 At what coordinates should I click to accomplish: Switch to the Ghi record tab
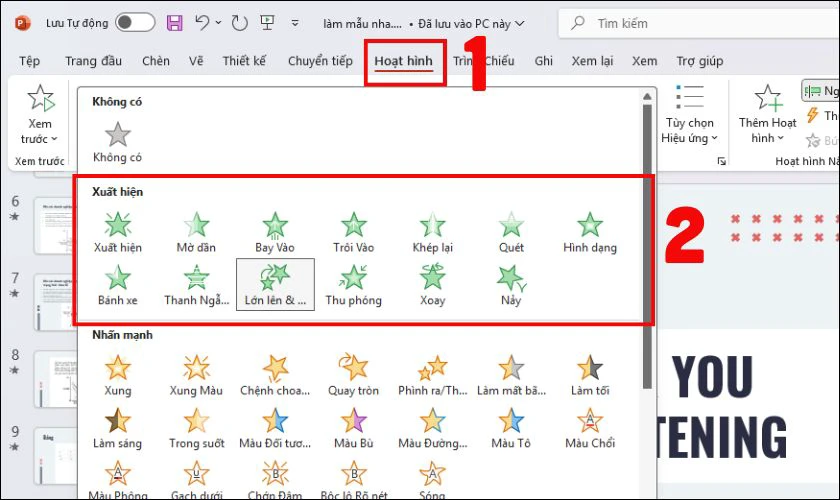(x=543, y=61)
